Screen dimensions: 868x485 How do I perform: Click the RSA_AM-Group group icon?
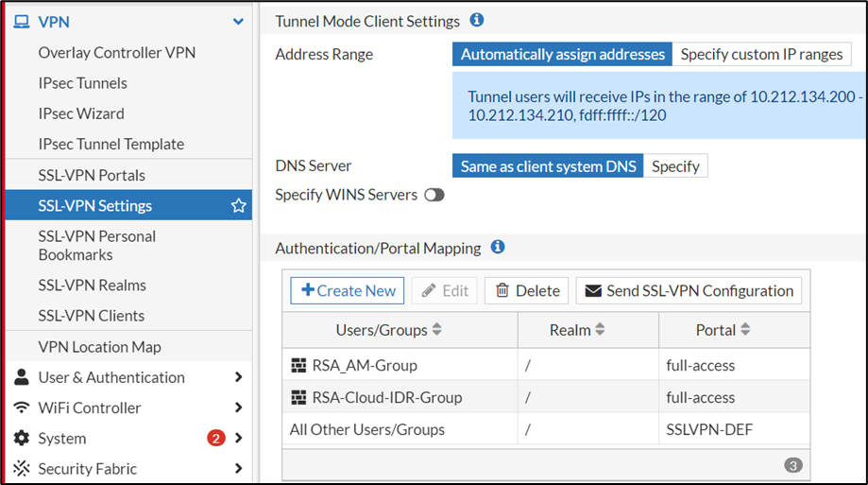(298, 365)
